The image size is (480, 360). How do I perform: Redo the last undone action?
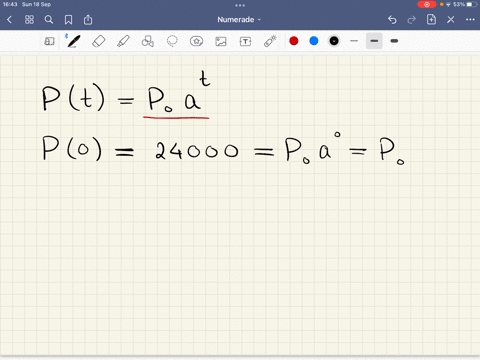pos(412,20)
